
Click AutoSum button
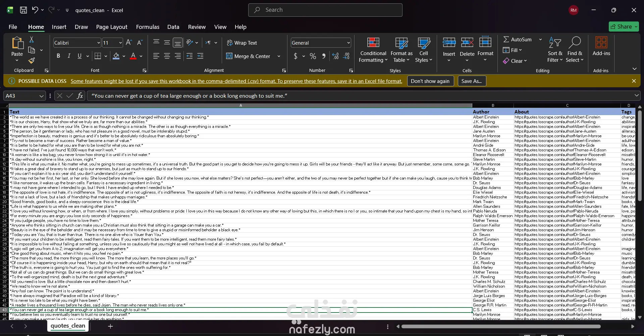518,40
